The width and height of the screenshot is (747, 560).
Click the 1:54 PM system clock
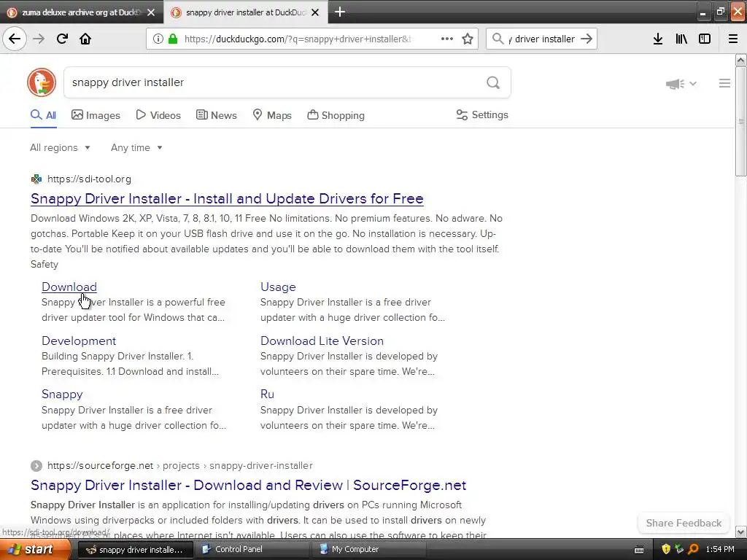click(720, 549)
